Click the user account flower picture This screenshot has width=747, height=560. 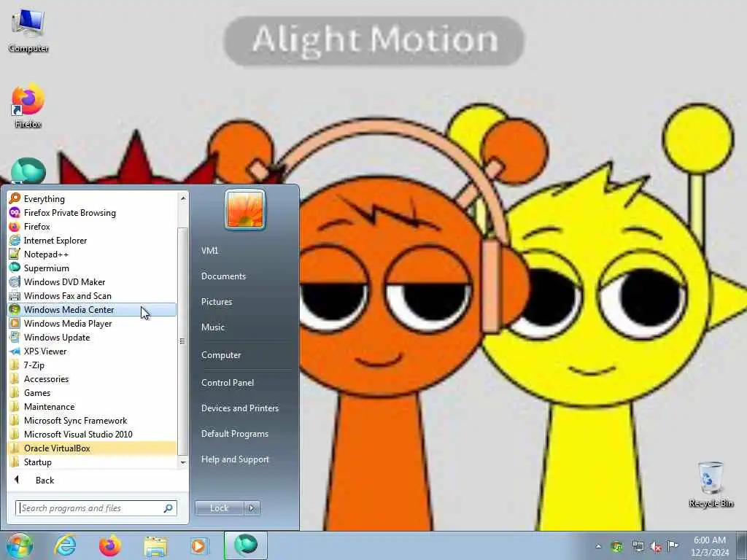[245, 209]
